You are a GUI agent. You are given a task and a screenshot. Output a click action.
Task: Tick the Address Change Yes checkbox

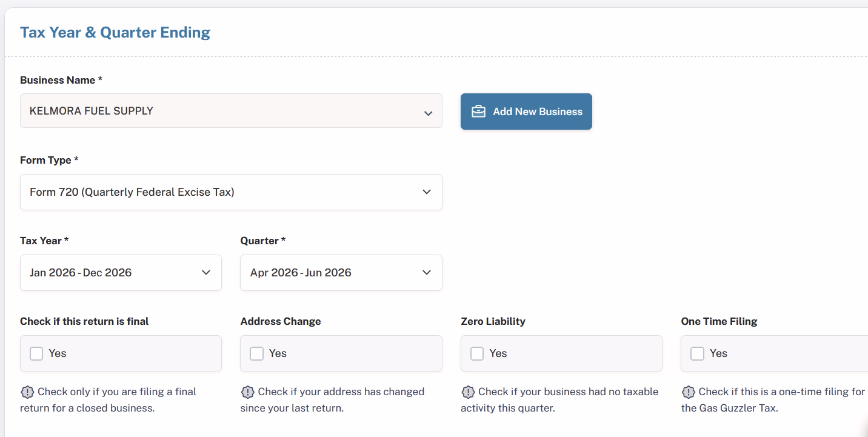pos(256,353)
